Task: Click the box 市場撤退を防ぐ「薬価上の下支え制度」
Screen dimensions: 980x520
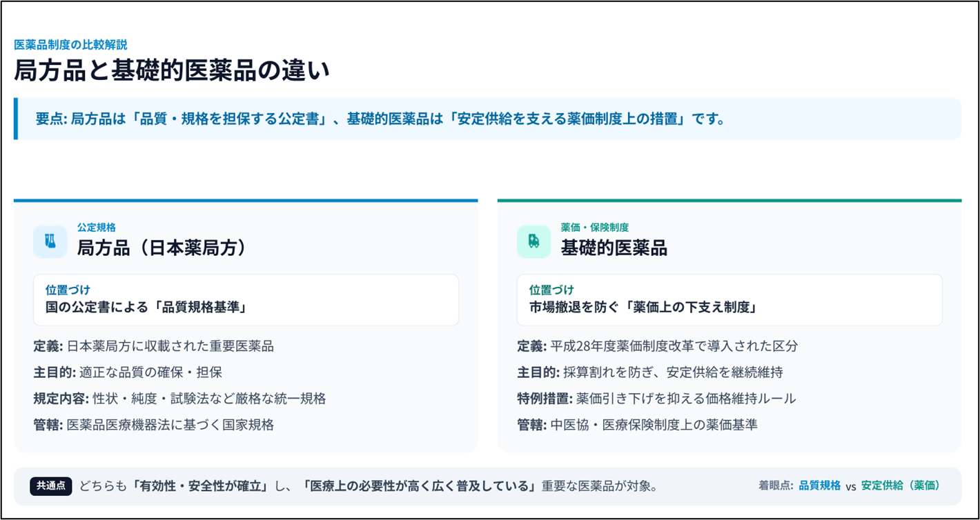Action: coord(729,300)
